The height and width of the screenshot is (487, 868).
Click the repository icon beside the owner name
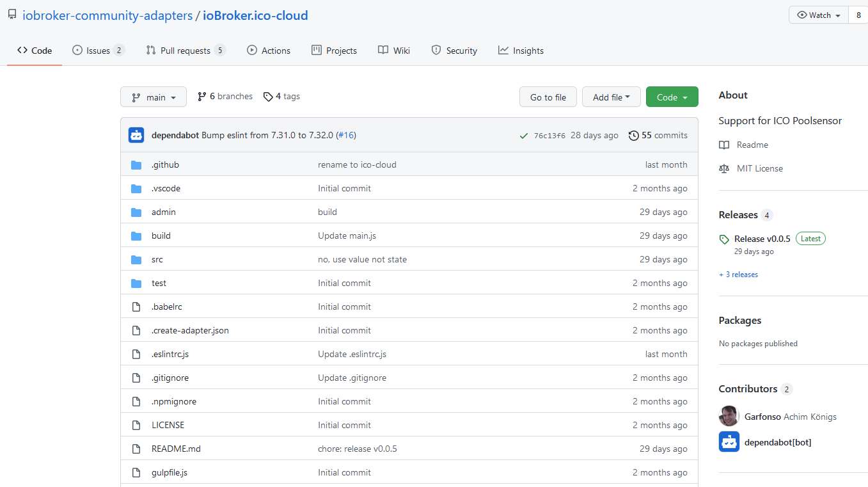tap(12, 15)
